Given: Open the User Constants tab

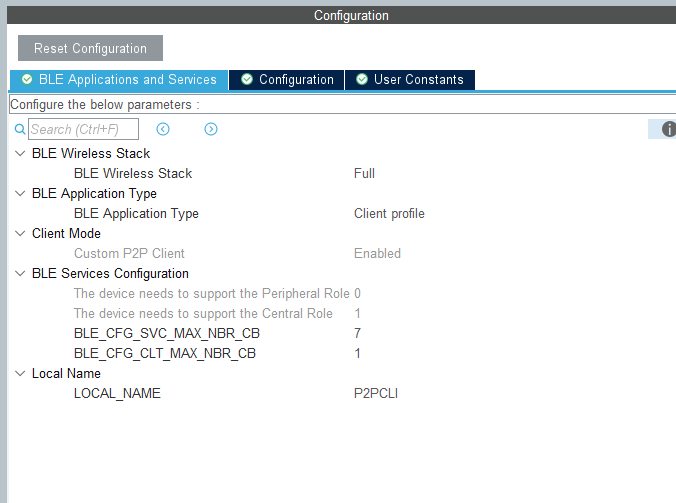Looking at the screenshot, I should (x=410, y=80).
